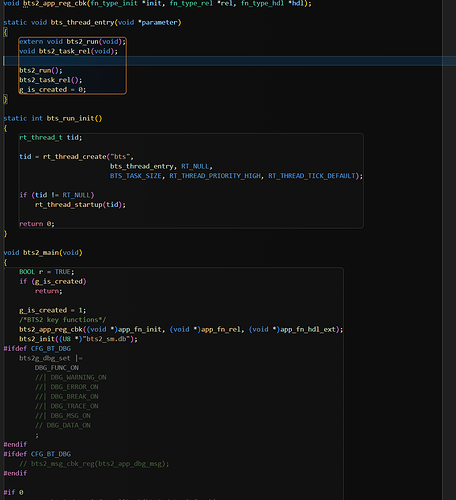Click BTS_TASK_SIZE constant

(x=136, y=176)
